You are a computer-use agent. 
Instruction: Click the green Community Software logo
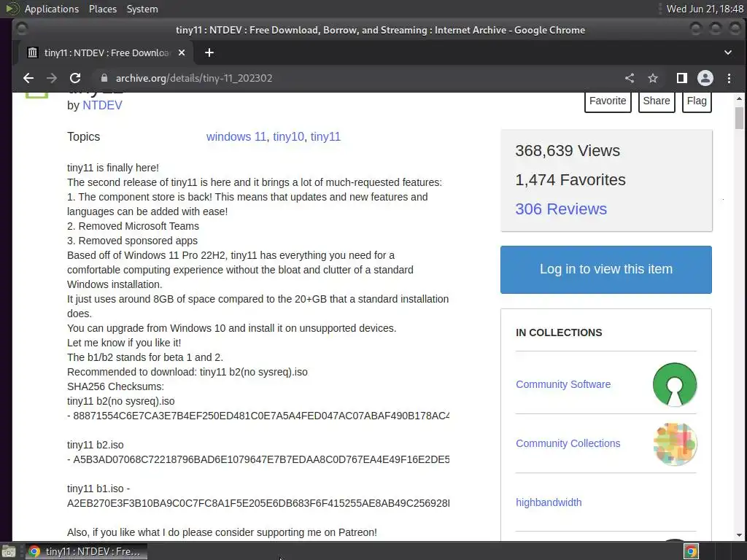pyautogui.click(x=675, y=384)
